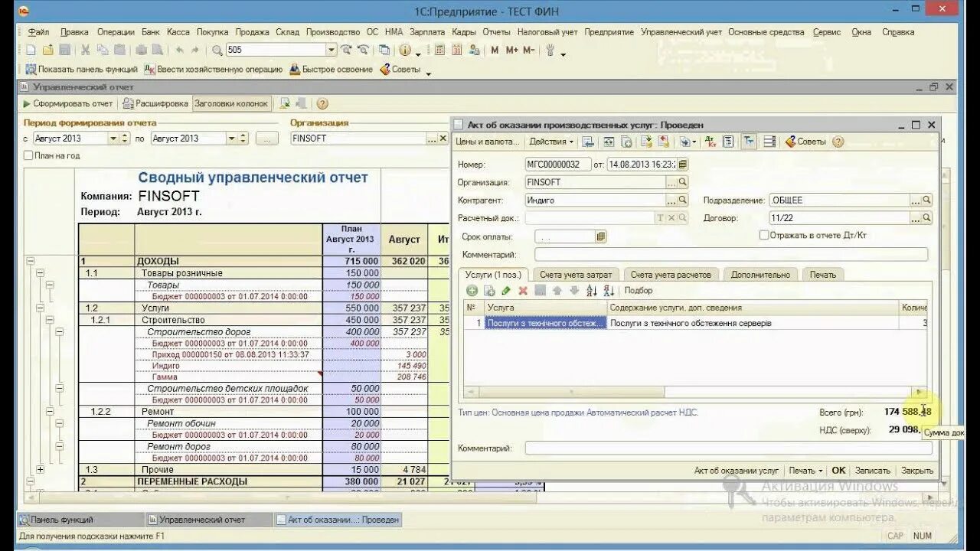980x551 pixels.
Task: Open Организация FINSOFT lookup magnifier in act
Action: point(683,182)
